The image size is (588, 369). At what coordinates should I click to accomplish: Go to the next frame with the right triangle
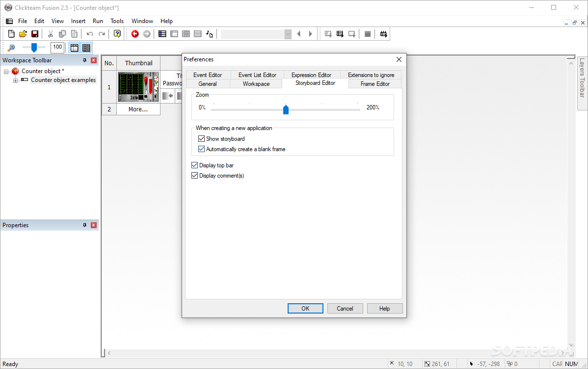coord(311,34)
